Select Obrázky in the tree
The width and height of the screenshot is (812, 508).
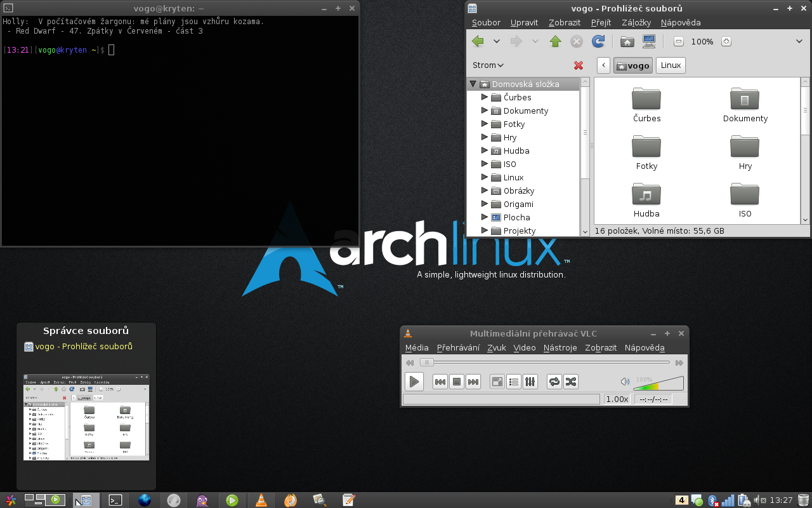518,190
